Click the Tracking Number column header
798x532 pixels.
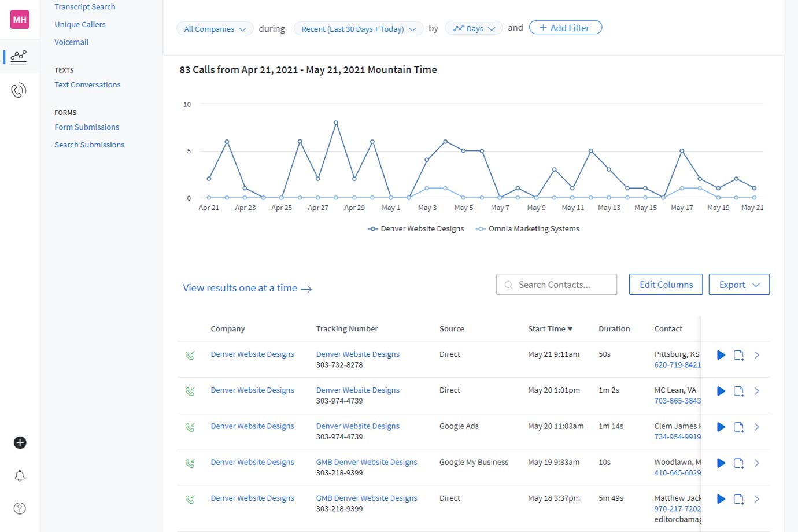(347, 328)
